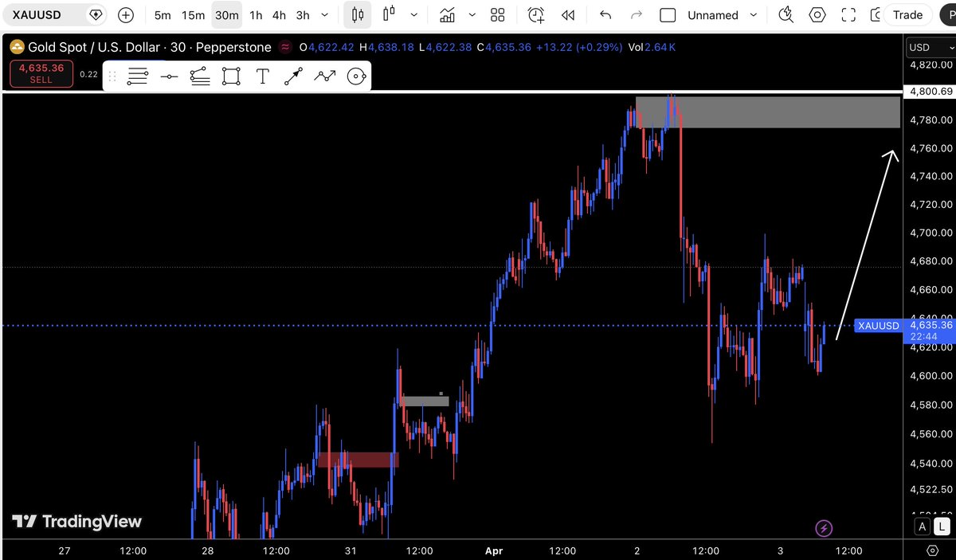Expand the chart type dropdown arrow
Screen dimensions: 956x560
click(x=415, y=14)
